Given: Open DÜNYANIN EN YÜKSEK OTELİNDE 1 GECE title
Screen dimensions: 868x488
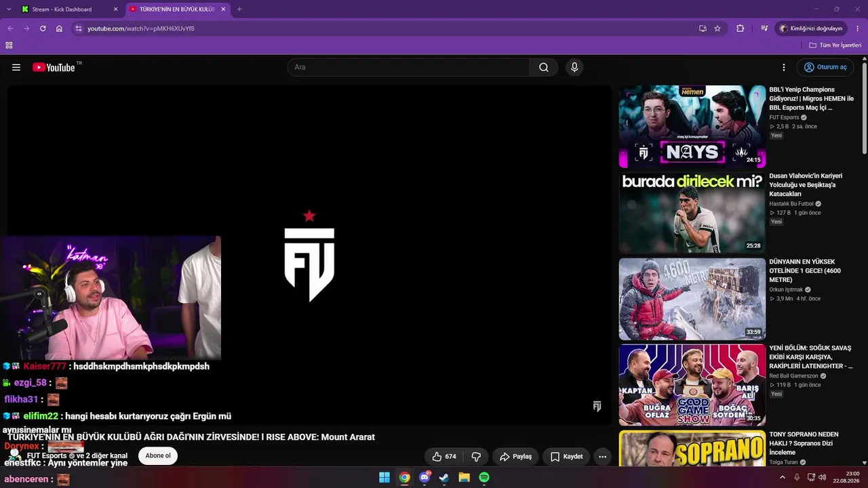Looking at the screenshot, I should click(805, 271).
